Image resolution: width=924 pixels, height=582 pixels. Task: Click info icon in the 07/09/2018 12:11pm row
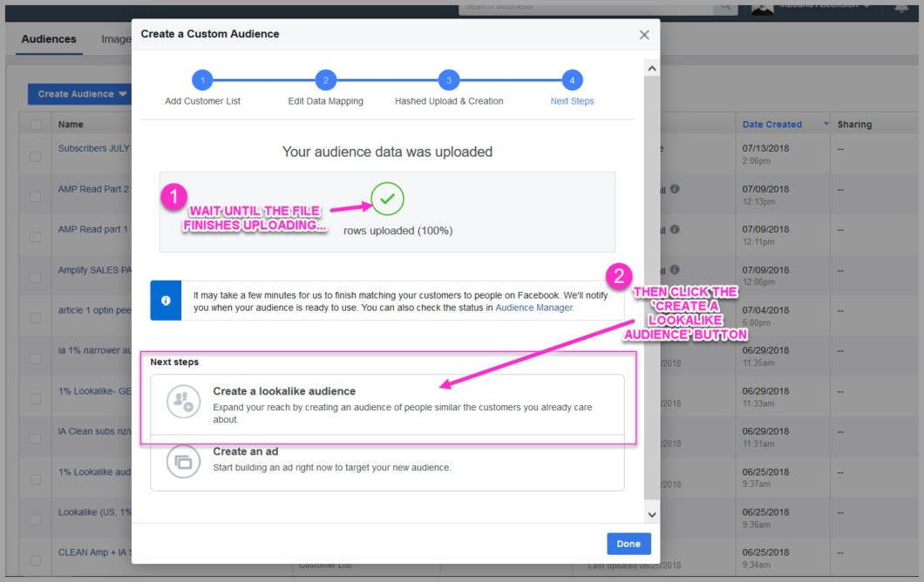click(x=675, y=229)
